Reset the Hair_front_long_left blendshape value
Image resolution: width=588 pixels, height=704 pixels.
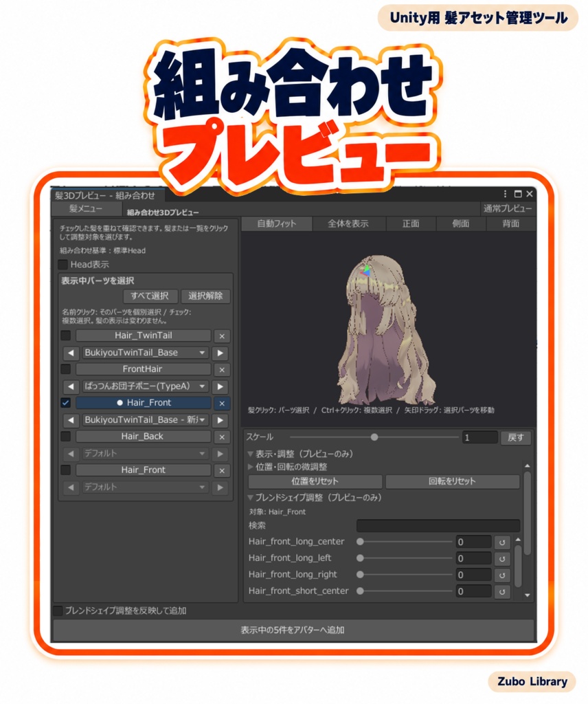point(502,559)
